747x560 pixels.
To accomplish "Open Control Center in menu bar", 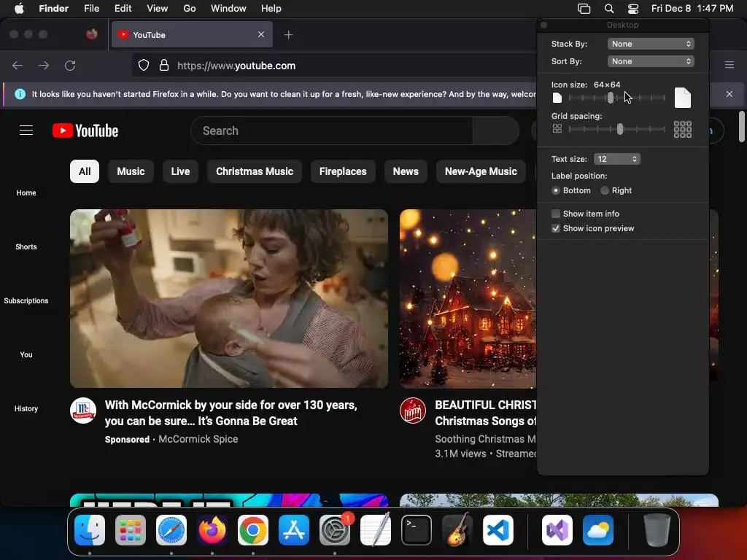I will [633, 9].
